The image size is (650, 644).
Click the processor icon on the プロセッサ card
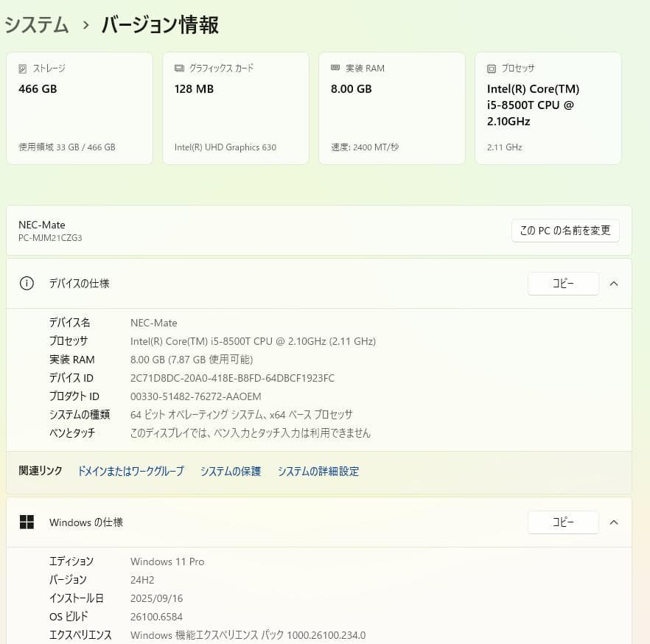(x=490, y=68)
